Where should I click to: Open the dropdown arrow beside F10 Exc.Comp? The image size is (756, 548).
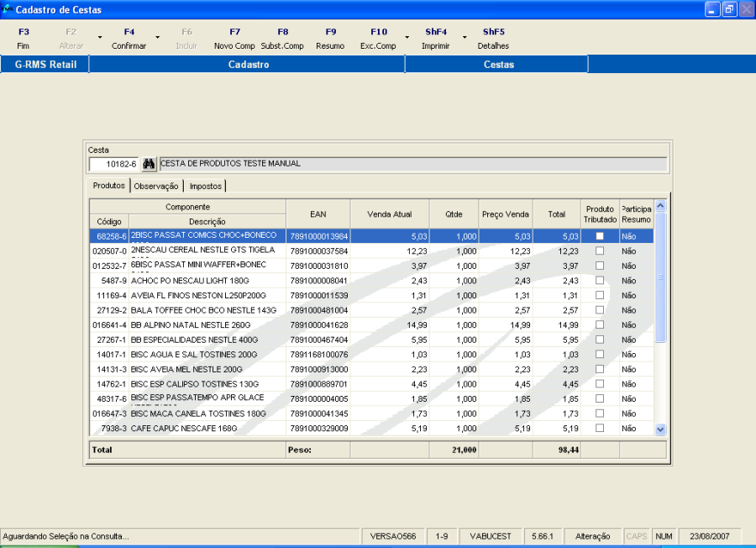[407, 38]
